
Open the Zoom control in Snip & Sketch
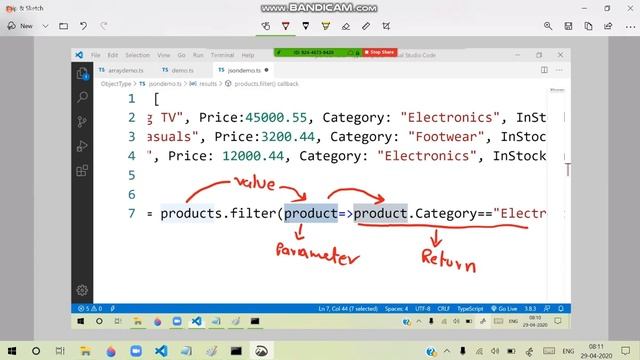coord(548,26)
